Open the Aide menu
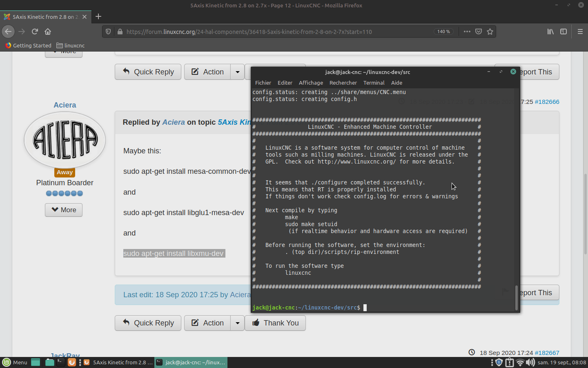The height and width of the screenshot is (368, 588). coord(396,83)
